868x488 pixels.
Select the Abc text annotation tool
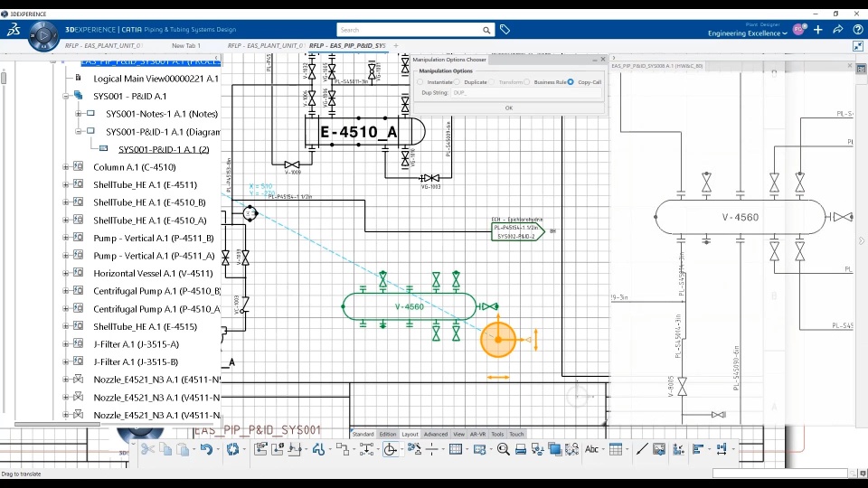[x=591, y=449]
